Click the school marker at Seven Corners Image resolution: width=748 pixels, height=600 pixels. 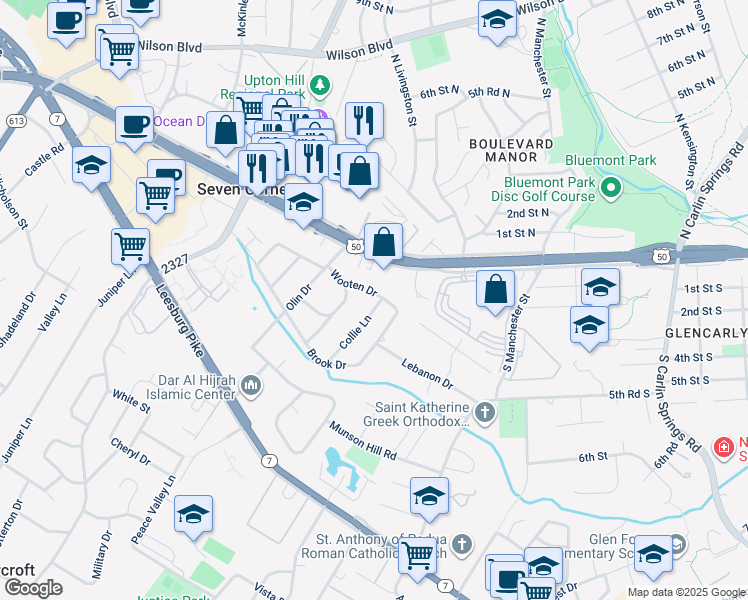click(x=303, y=204)
